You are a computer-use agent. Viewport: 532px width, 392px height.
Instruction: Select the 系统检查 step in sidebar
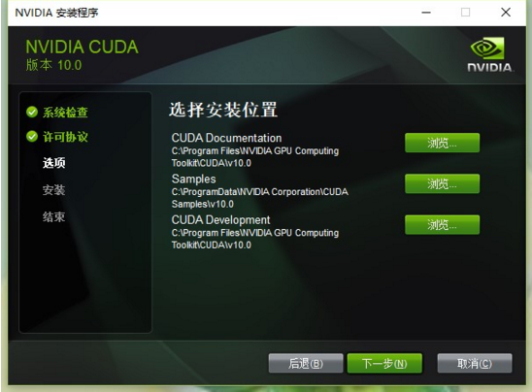[x=65, y=113]
